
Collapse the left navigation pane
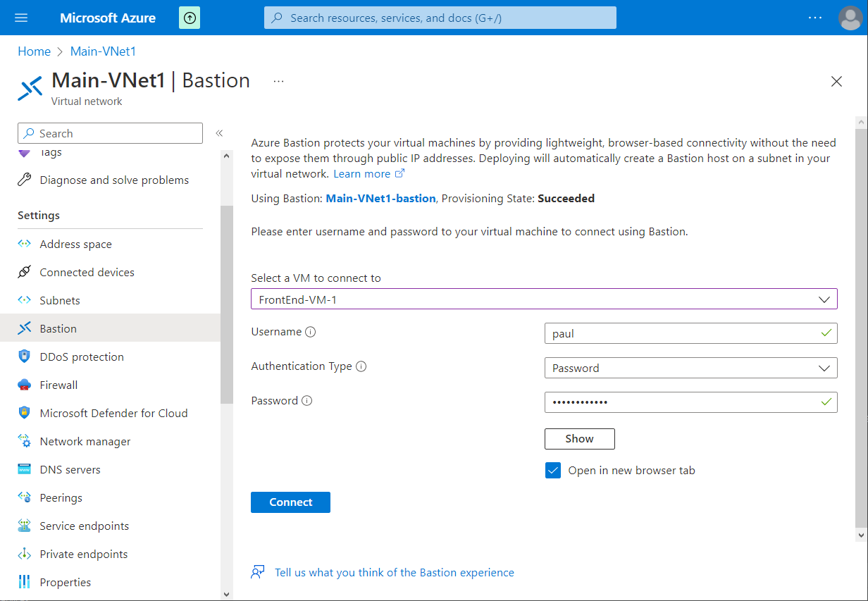219,133
